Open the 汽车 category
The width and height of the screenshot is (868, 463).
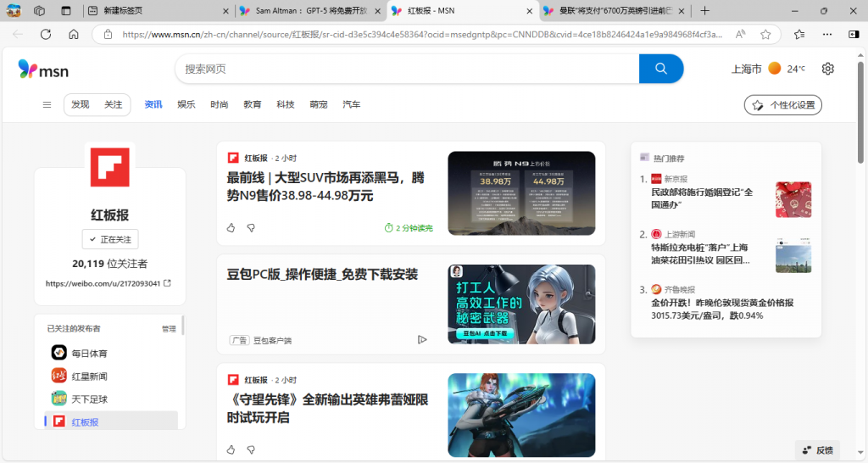352,104
